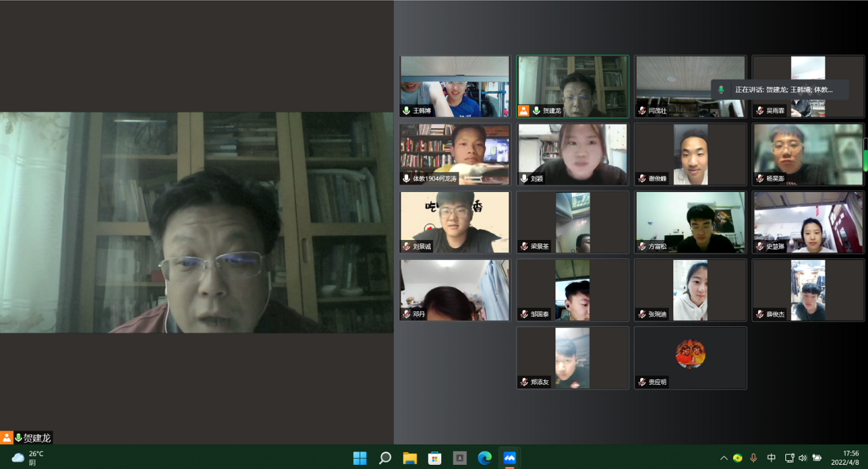Viewport: 868px width, 469px height.
Task: Click the taskbar search magnifier icon
Action: 385,458
